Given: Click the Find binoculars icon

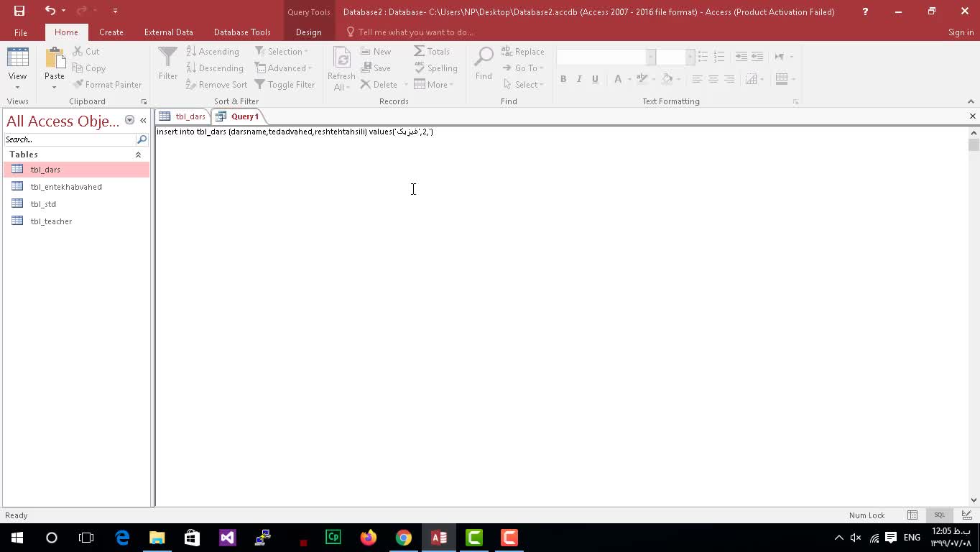Looking at the screenshot, I should [484, 59].
